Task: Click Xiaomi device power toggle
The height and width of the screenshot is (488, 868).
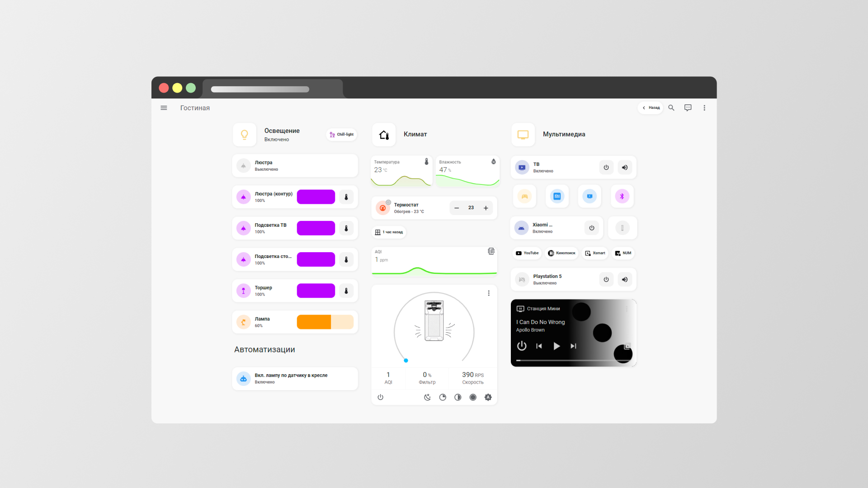Action: [x=591, y=228]
